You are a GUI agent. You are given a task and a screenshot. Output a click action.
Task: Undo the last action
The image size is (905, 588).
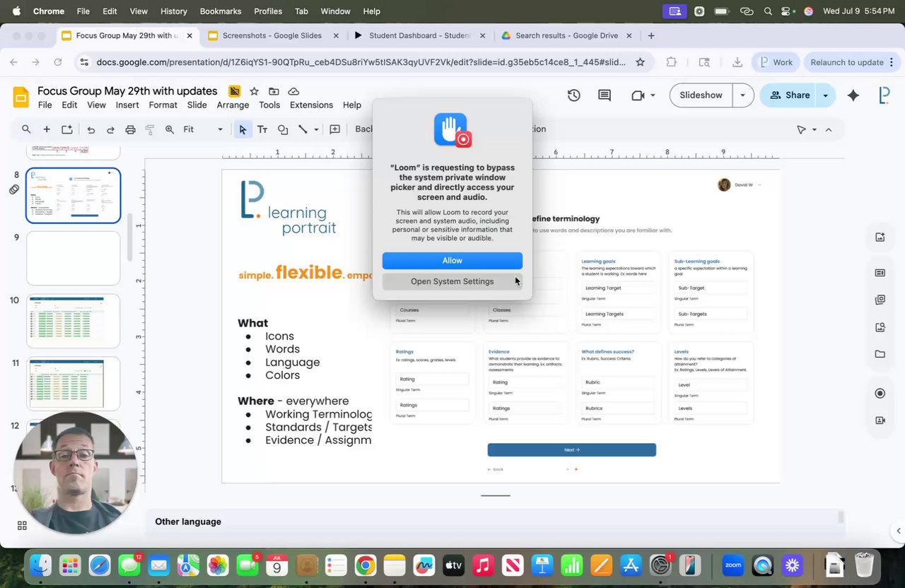[90, 129]
